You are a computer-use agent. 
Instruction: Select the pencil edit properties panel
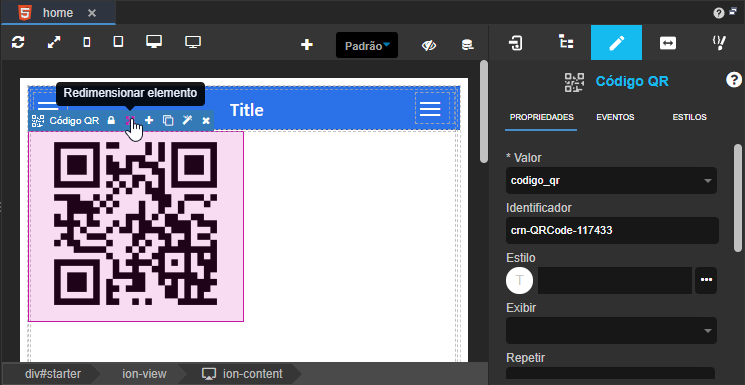(616, 43)
